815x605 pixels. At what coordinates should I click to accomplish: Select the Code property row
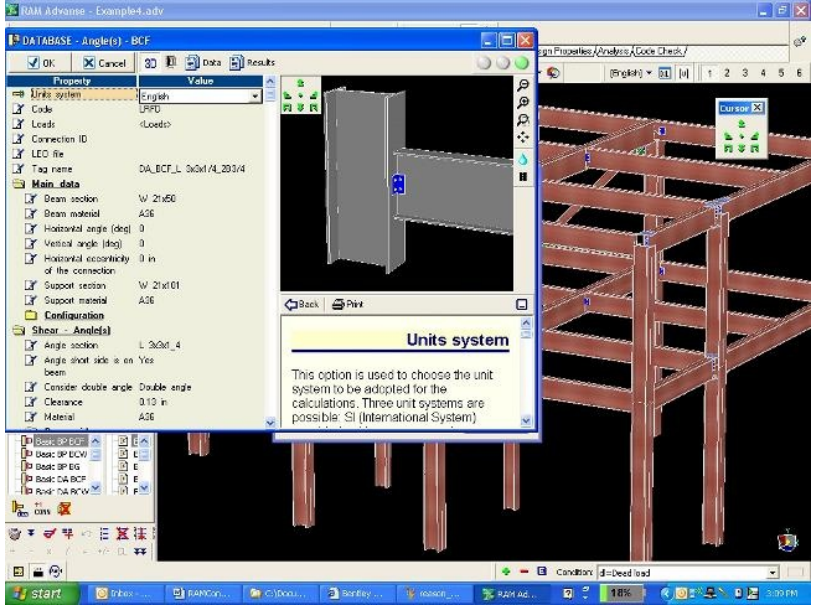click(135, 109)
